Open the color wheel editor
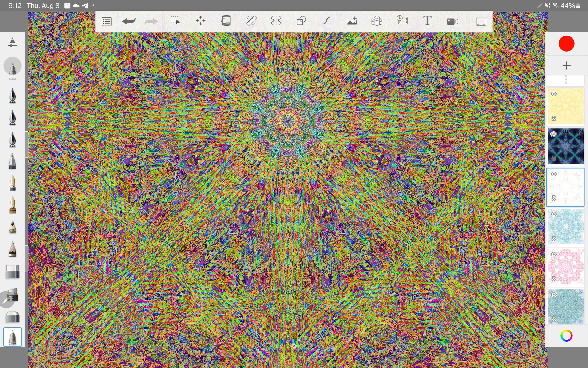The height and width of the screenshot is (368, 588). coord(566,336)
